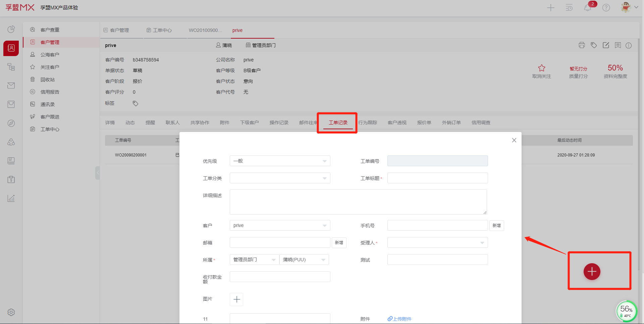The image size is (644, 324).
Task: Open the 受理人 assignee dropdown
Action: [x=437, y=243]
